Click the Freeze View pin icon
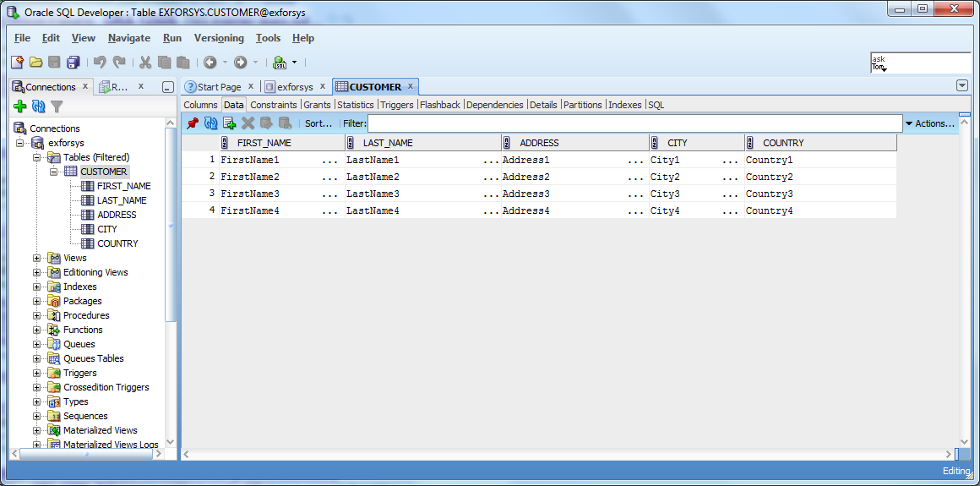Viewport: 980px width, 486px height. (x=193, y=123)
